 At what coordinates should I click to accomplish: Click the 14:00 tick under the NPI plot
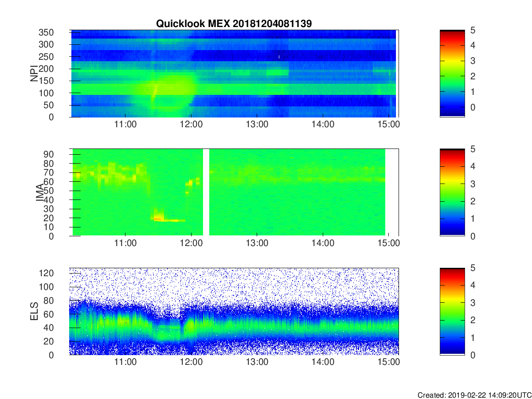click(x=322, y=124)
